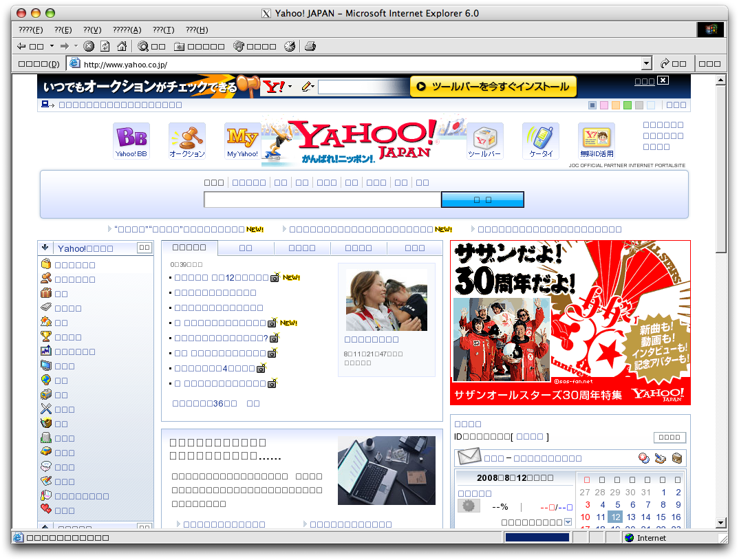Go to the home page via Home icon
Image resolution: width=739 pixels, height=560 pixels.
[122, 46]
